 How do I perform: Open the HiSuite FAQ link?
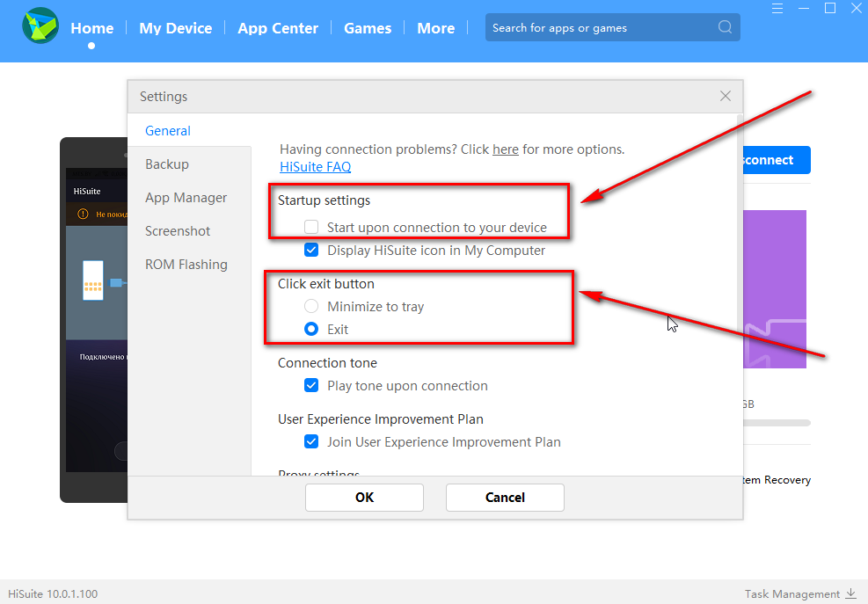[315, 166]
